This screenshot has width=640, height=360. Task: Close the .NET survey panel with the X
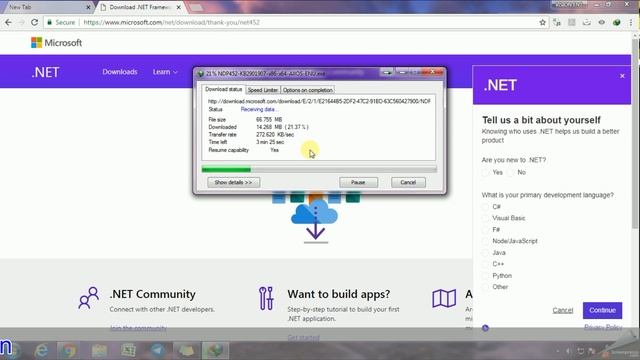(x=622, y=76)
